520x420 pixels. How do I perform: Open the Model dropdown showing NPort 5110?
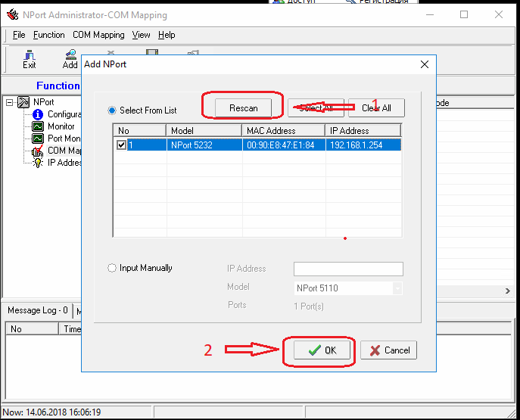[x=397, y=288]
